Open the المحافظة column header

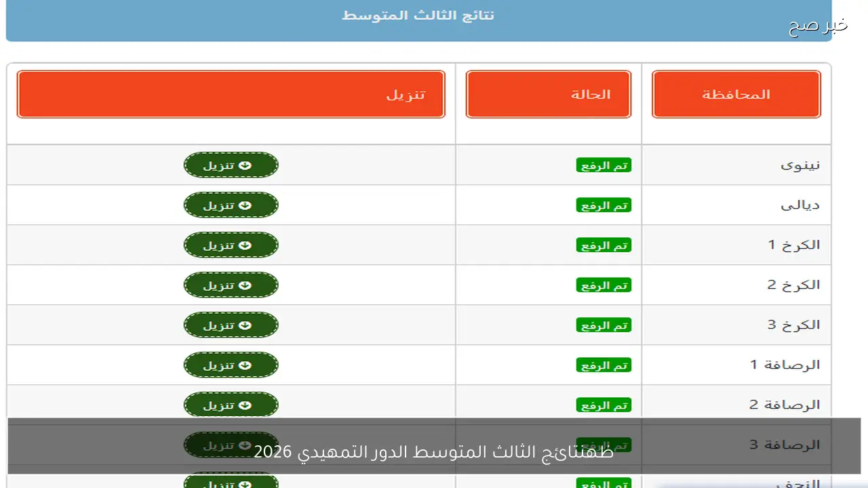[736, 94]
